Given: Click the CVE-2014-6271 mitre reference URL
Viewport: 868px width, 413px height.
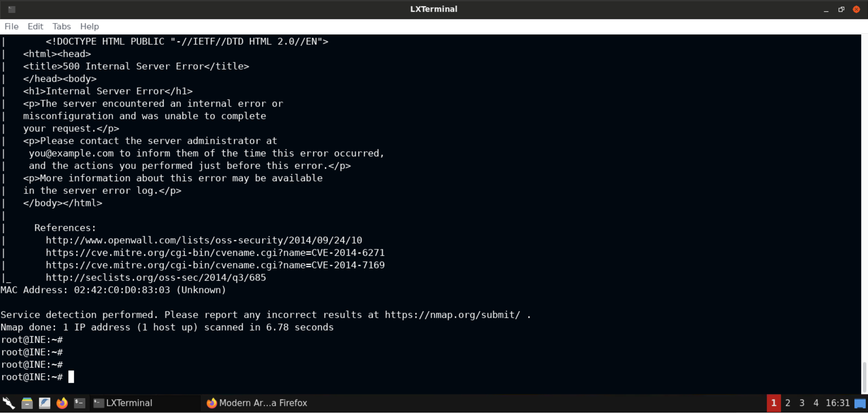Looking at the screenshot, I should pyautogui.click(x=215, y=253).
